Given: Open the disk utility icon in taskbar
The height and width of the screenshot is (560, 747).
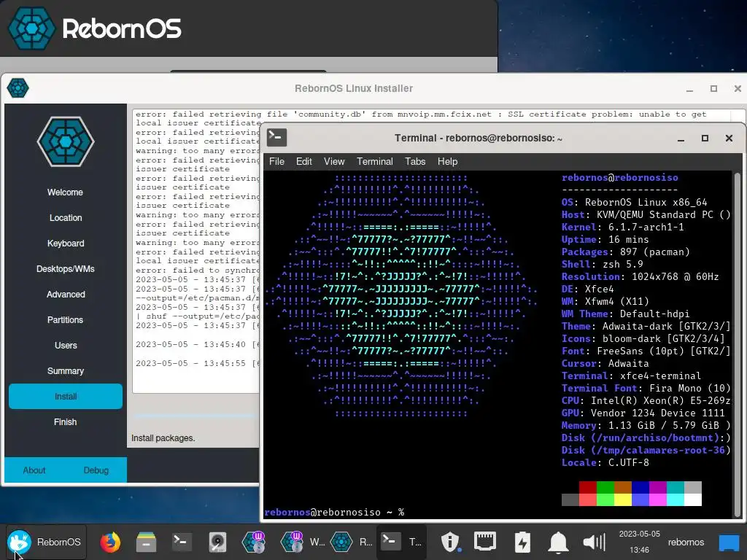Looking at the screenshot, I should 217,542.
